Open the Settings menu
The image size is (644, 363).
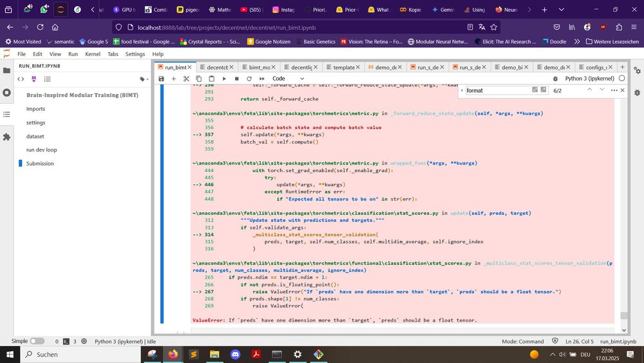tap(135, 54)
